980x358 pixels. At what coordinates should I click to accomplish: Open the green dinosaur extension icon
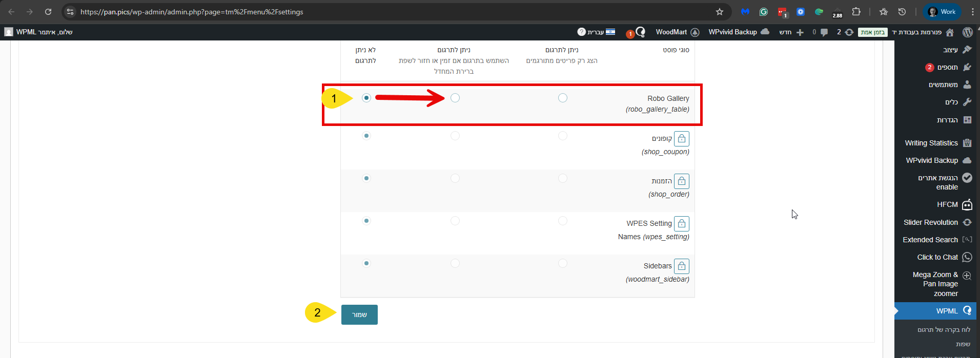click(x=819, y=12)
